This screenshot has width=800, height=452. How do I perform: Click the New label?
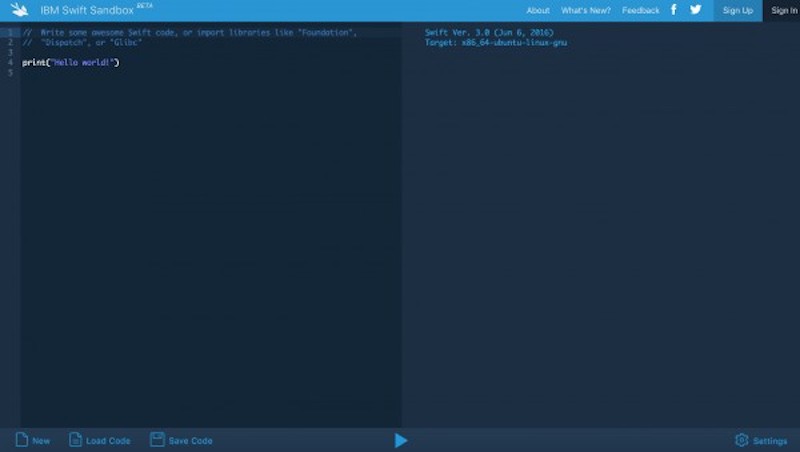click(41, 441)
